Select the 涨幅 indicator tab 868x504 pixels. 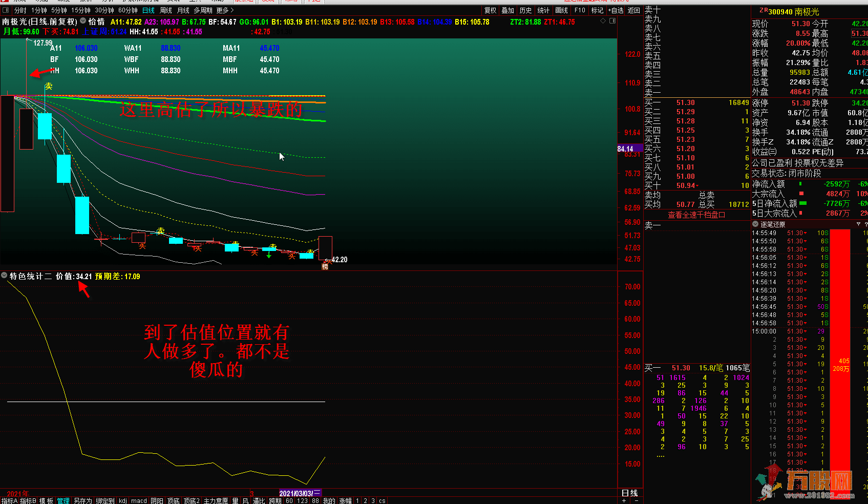(x=345, y=500)
